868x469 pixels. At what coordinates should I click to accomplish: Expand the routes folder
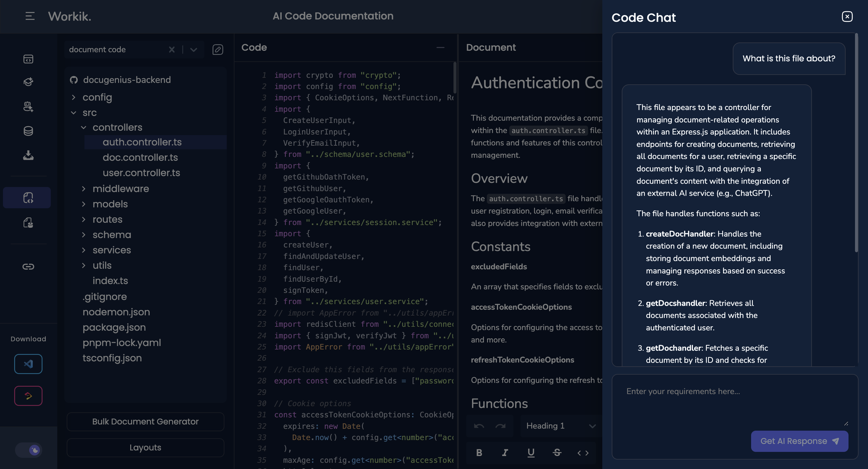point(84,219)
